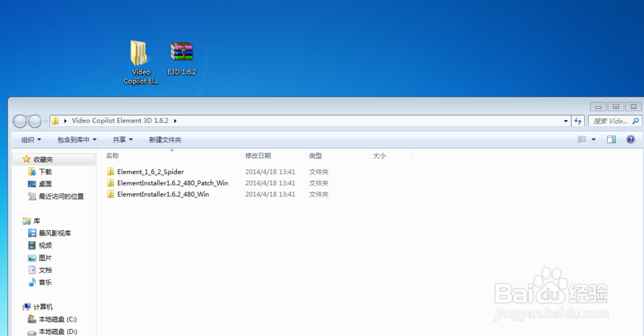Viewport: 644px width, 336px height.
Task: Open the 共享 menu
Action: pos(123,140)
